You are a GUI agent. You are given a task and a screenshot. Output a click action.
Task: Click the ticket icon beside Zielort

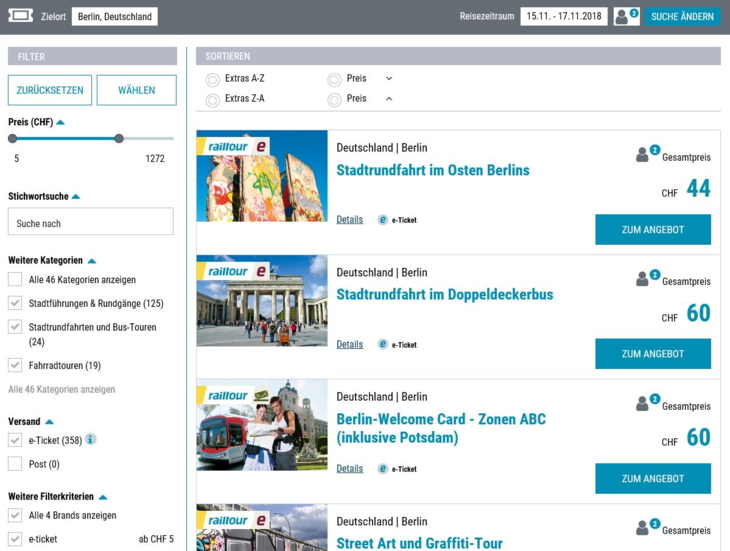tap(20, 16)
